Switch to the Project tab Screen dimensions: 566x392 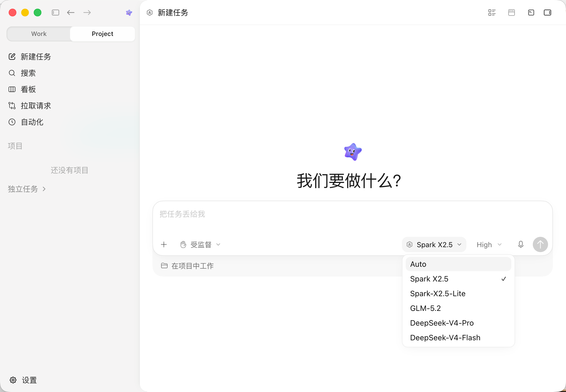click(x=102, y=34)
